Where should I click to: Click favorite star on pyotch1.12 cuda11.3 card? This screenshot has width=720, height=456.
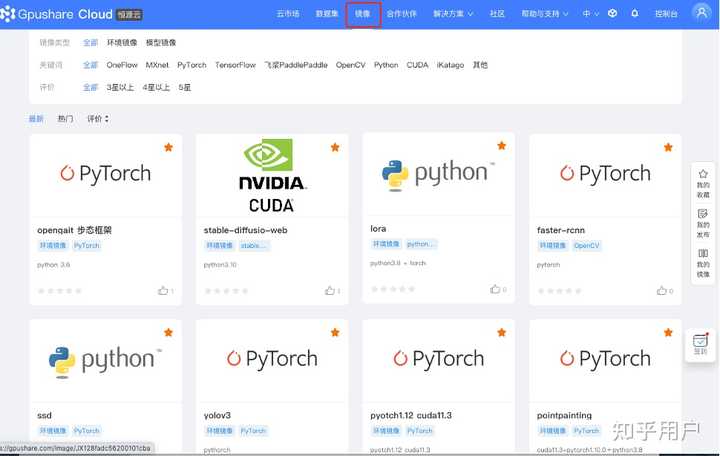coord(502,332)
